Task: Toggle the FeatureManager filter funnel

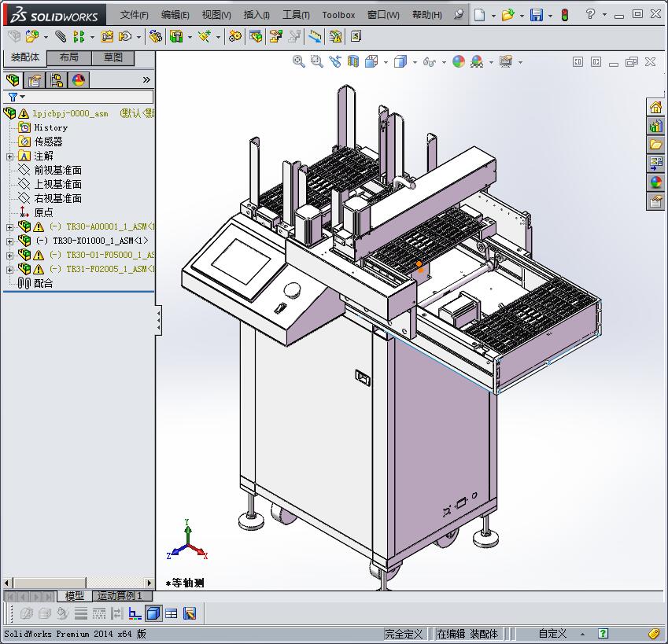Action: coord(13,97)
